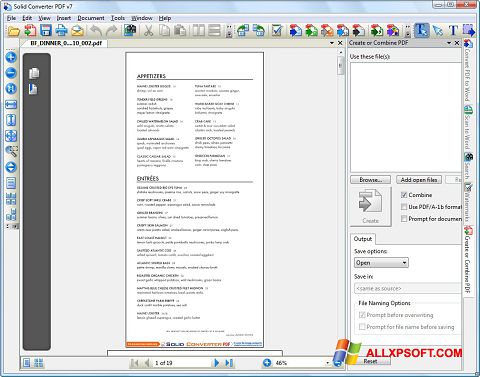Open the Create or Combine PDF panel menu arrow
480x377 pixels.
(x=449, y=43)
